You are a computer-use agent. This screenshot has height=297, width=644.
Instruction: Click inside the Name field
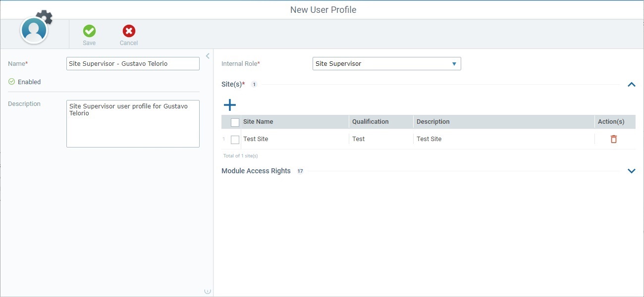133,63
